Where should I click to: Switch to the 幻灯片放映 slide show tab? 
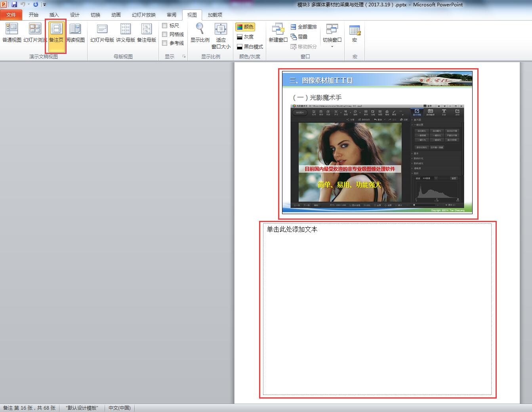(x=144, y=15)
